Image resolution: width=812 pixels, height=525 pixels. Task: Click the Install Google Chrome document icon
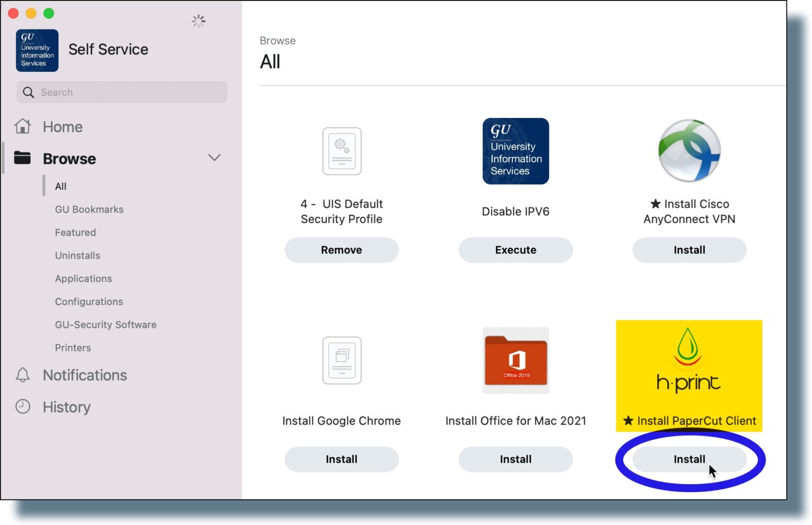click(x=342, y=361)
